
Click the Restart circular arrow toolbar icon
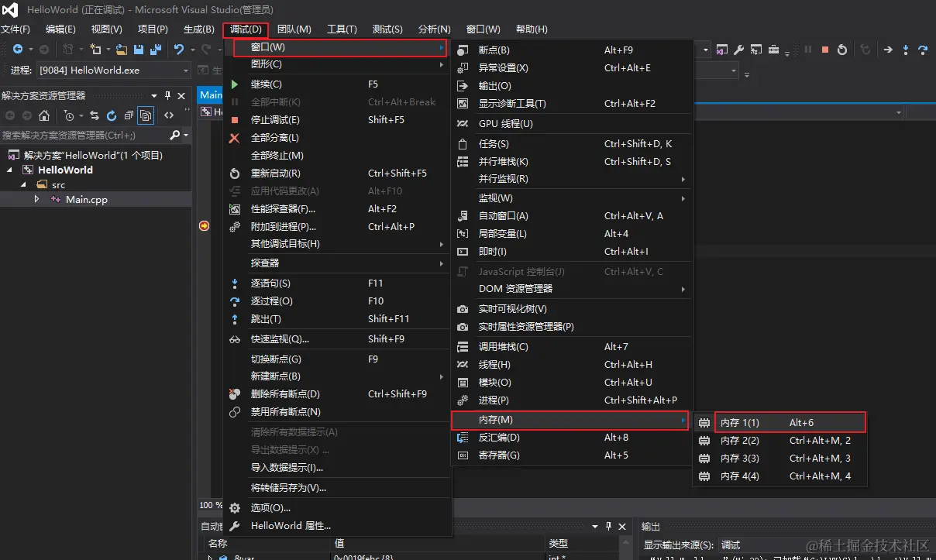[842, 50]
